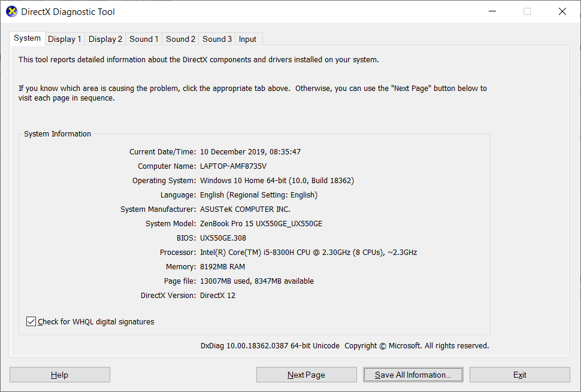Screen dimensions: 581x392
Task: Exit the diagnostic tool
Action: pos(520,375)
